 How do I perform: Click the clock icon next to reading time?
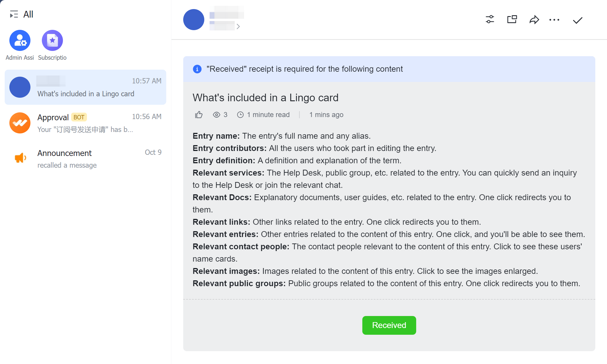click(x=240, y=114)
